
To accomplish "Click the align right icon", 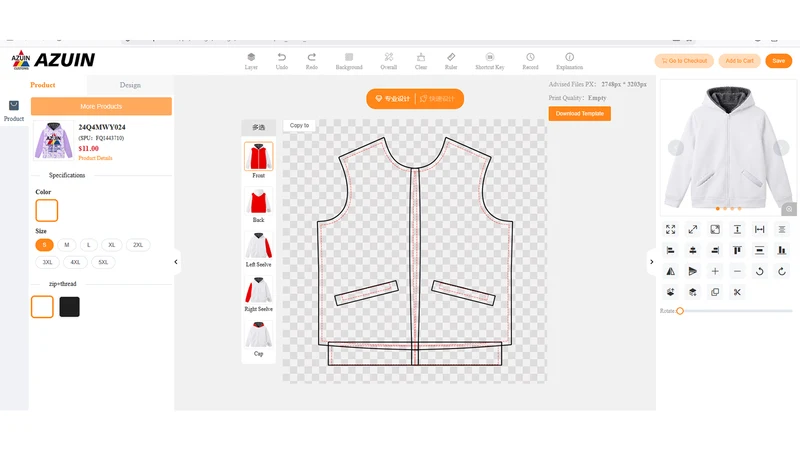I will click(715, 251).
